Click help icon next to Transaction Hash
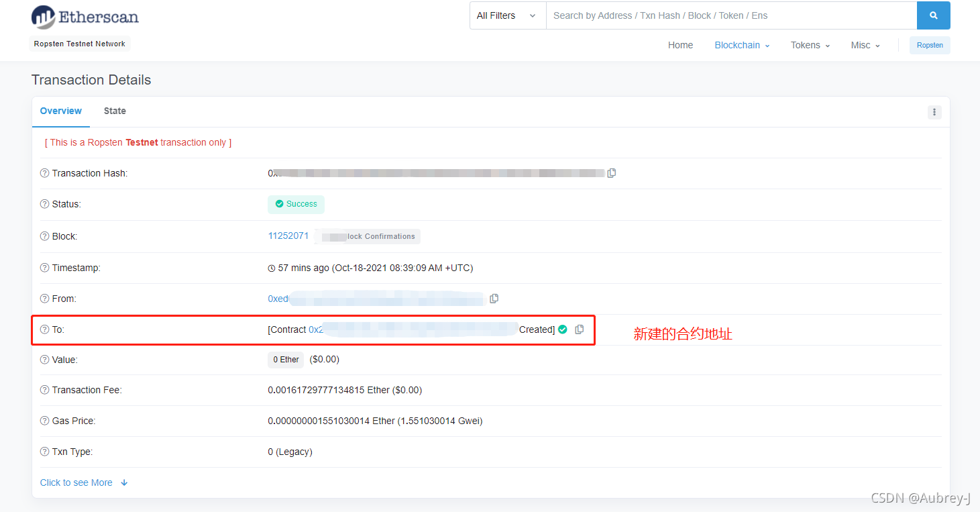The height and width of the screenshot is (512, 980). click(x=45, y=173)
